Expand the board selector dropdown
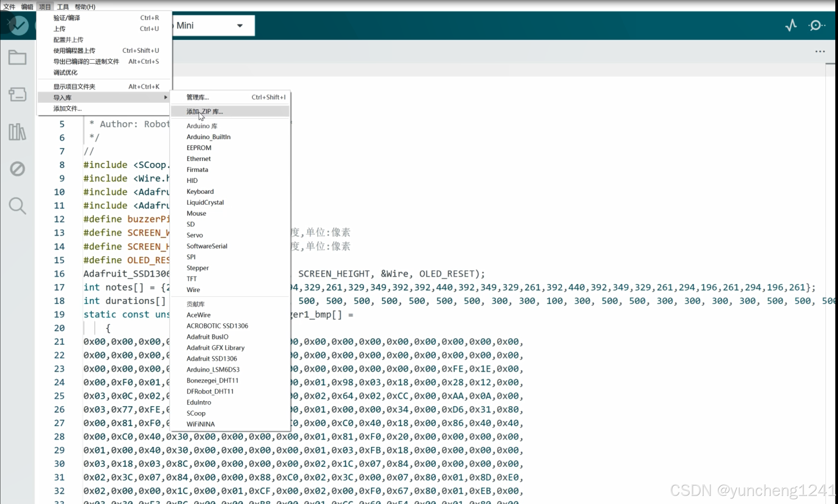The width and height of the screenshot is (838, 504). [240, 26]
